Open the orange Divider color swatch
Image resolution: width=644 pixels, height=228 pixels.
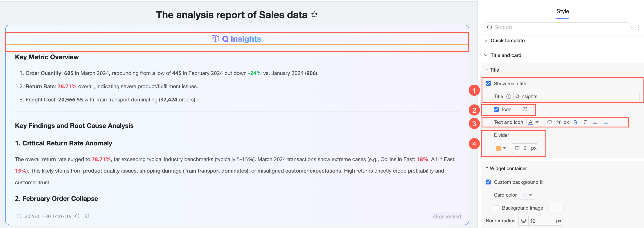coord(501,148)
